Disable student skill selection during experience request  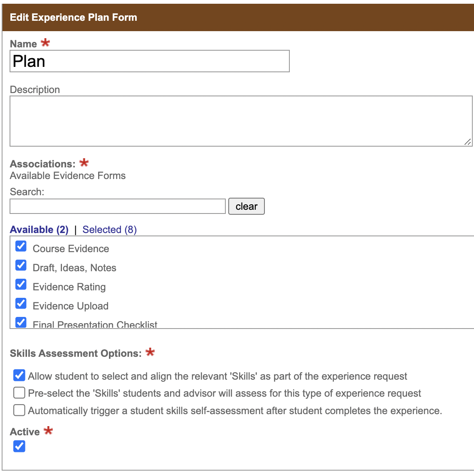point(19,375)
